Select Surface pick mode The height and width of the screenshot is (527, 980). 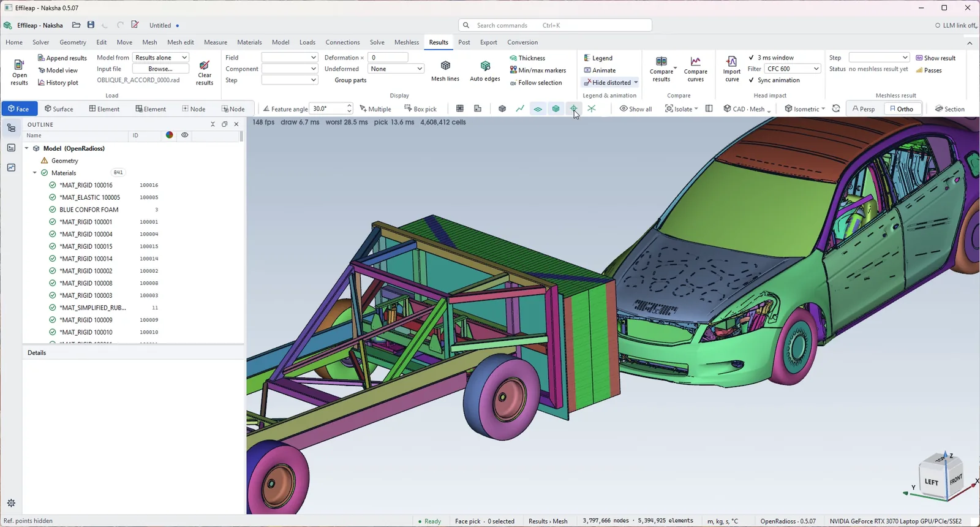click(x=59, y=109)
